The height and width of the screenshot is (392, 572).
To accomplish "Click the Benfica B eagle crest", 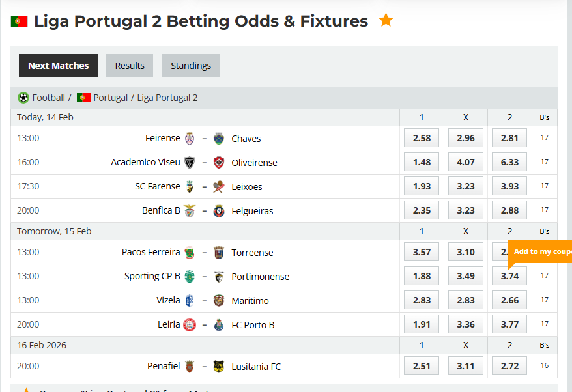I will [190, 210].
